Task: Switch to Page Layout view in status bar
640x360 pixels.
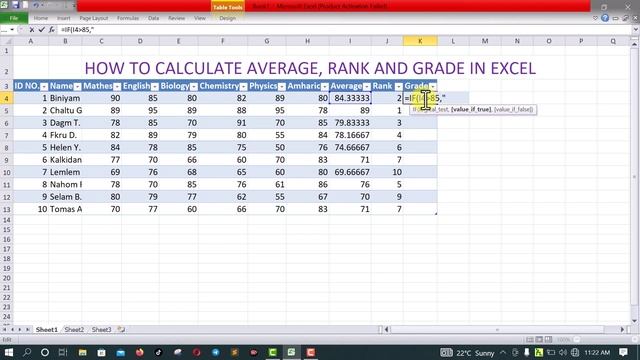Action: pyautogui.click(x=539, y=340)
